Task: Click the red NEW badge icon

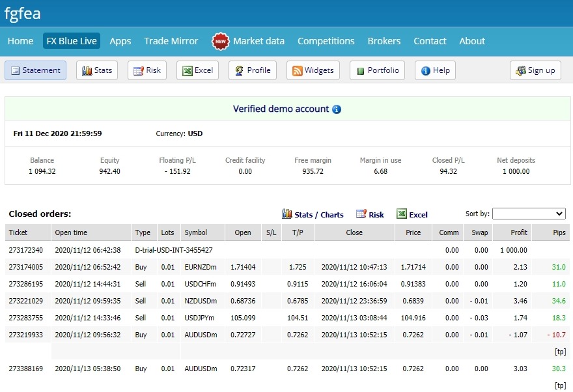Action: [221, 41]
